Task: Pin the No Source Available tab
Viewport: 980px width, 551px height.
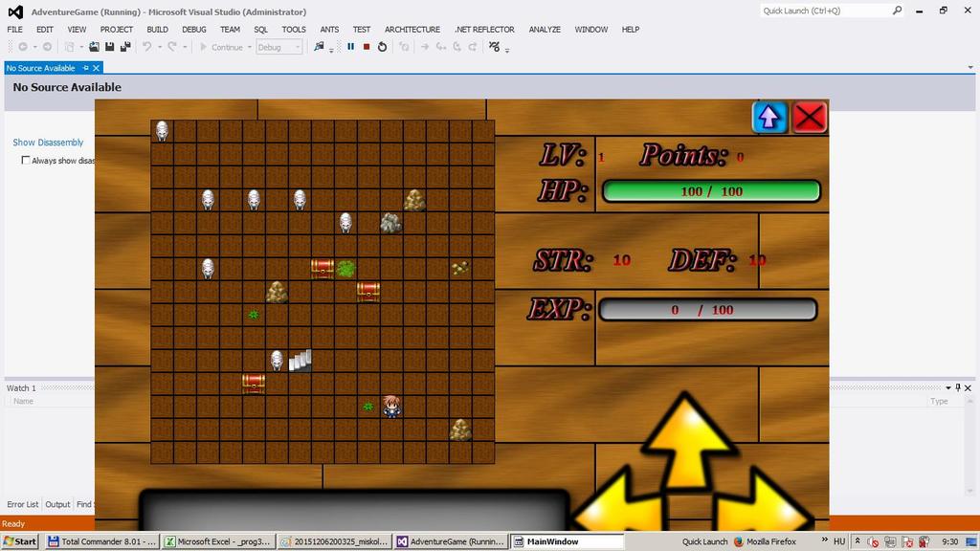Action: (85, 68)
